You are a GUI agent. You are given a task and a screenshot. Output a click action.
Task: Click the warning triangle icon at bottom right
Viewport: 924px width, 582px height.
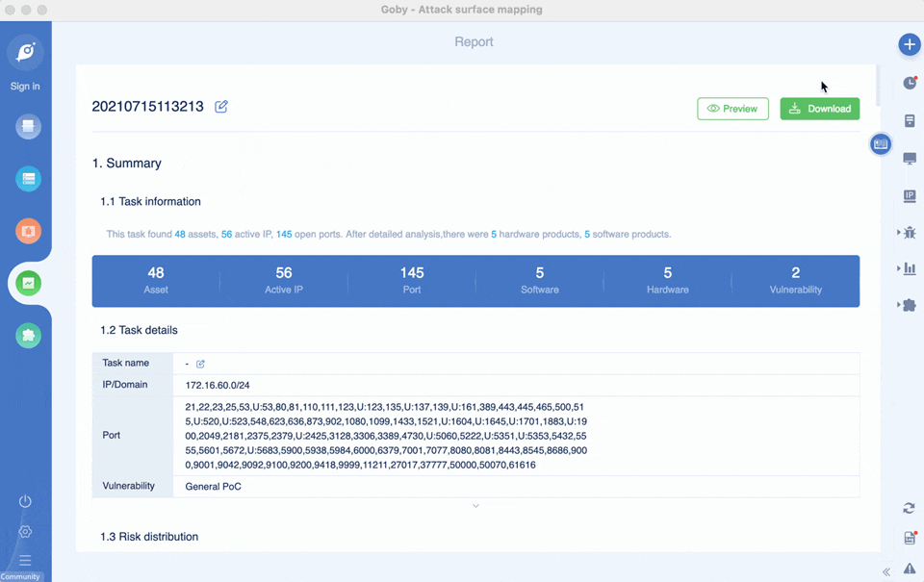pyautogui.click(x=910, y=569)
